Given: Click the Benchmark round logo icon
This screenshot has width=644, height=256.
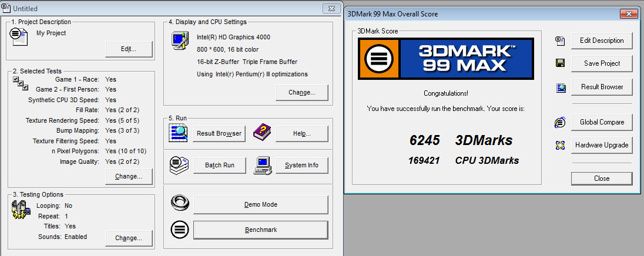Looking at the screenshot, I should [x=179, y=230].
